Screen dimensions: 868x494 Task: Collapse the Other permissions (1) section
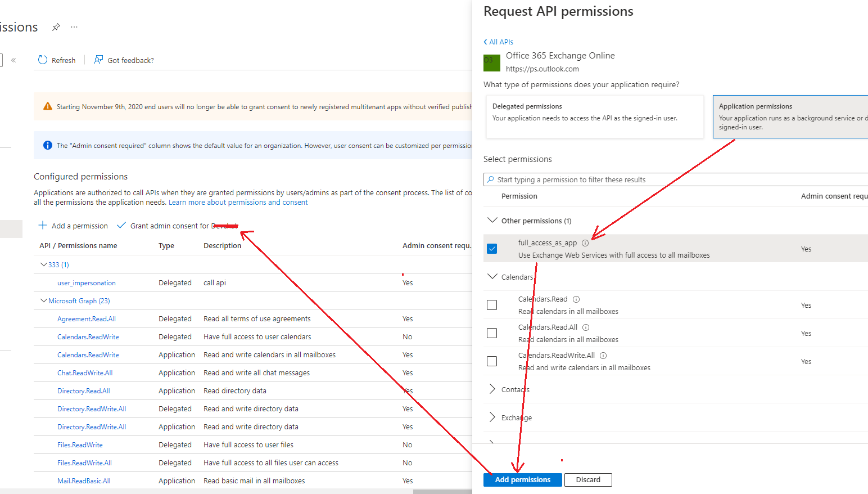[x=492, y=220]
